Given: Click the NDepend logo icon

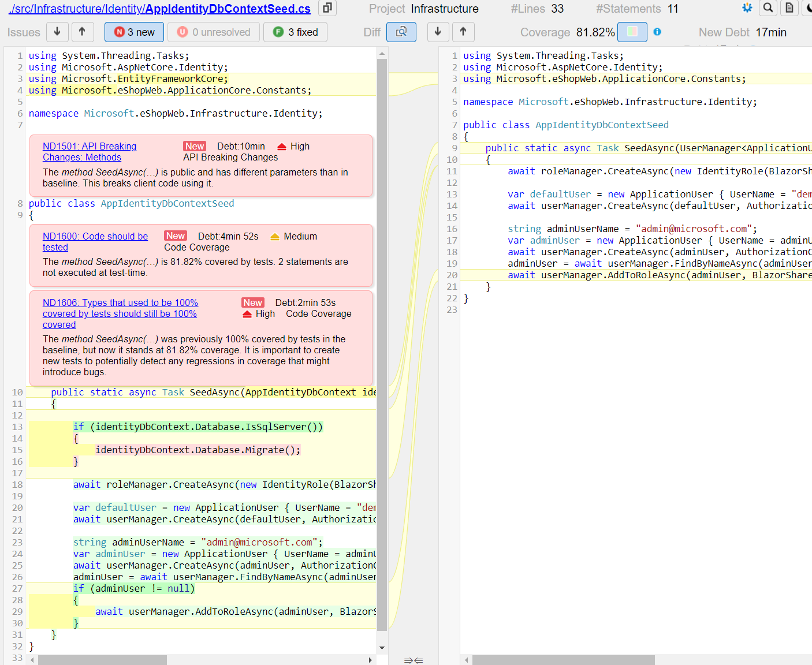Looking at the screenshot, I should (747, 8).
